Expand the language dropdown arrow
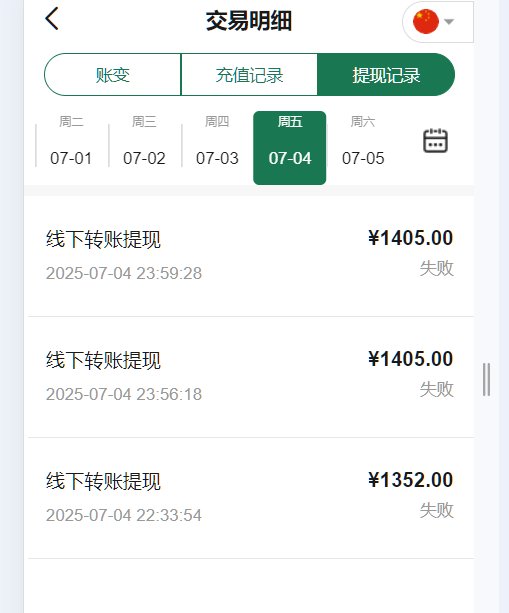 tap(449, 22)
